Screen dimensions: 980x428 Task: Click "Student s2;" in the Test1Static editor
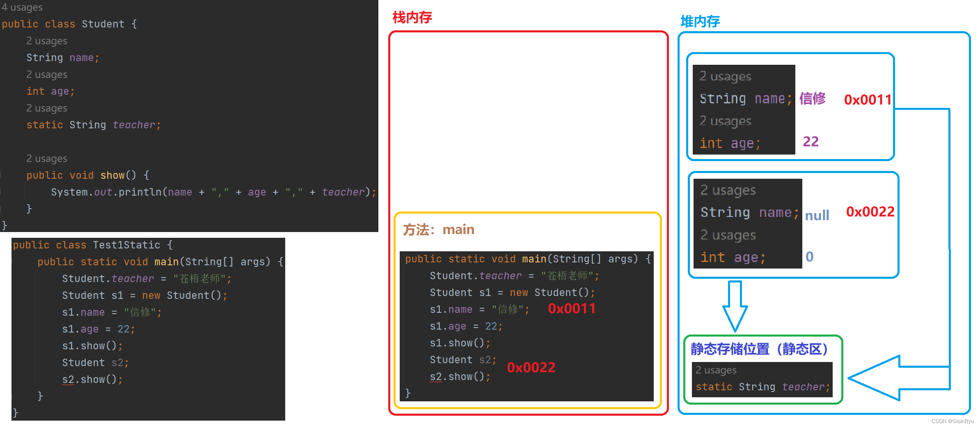point(96,362)
